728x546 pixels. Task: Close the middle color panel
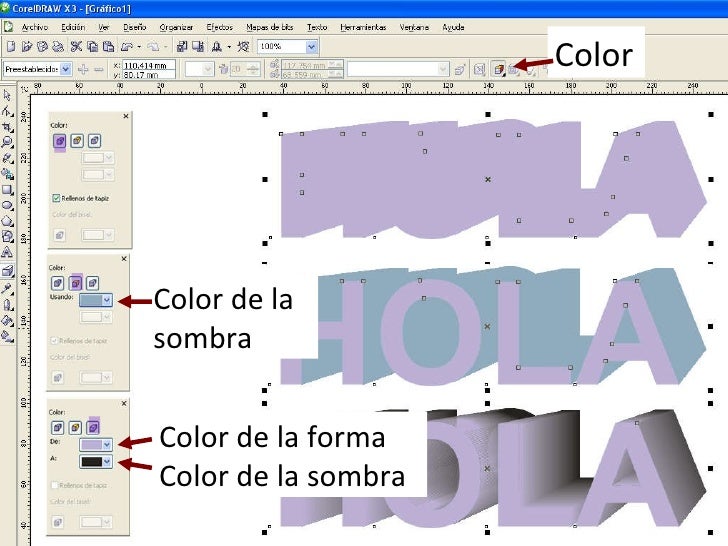point(124,259)
